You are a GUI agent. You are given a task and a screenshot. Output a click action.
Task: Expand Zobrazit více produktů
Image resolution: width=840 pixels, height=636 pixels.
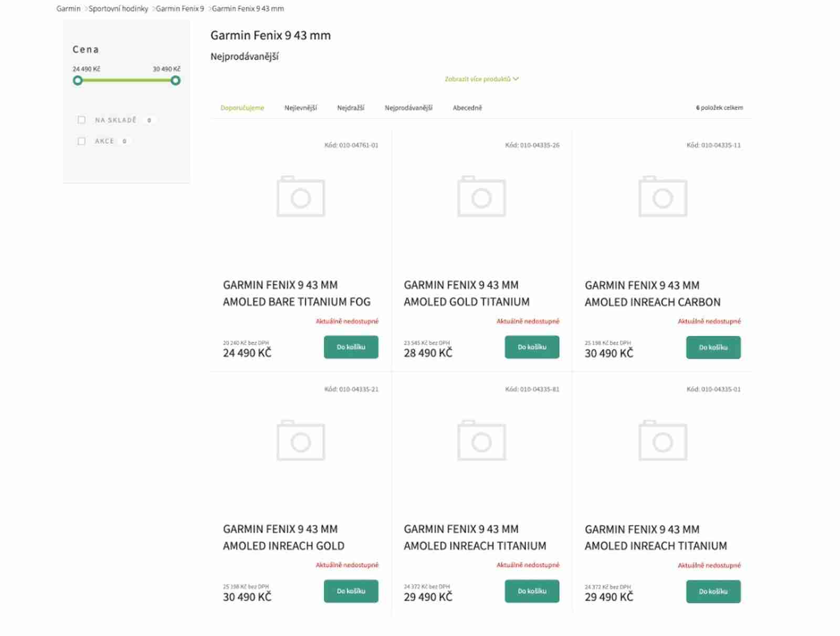pos(481,79)
